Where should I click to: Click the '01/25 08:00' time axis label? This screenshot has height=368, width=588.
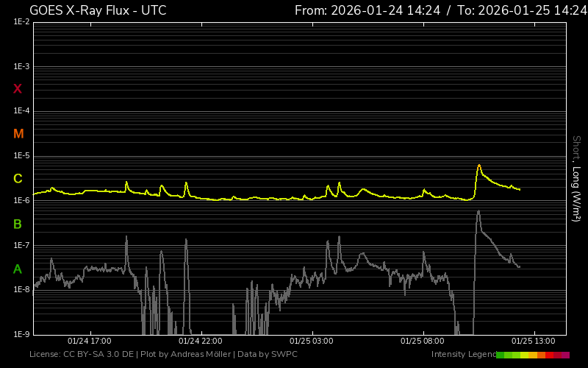coord(422,341)
